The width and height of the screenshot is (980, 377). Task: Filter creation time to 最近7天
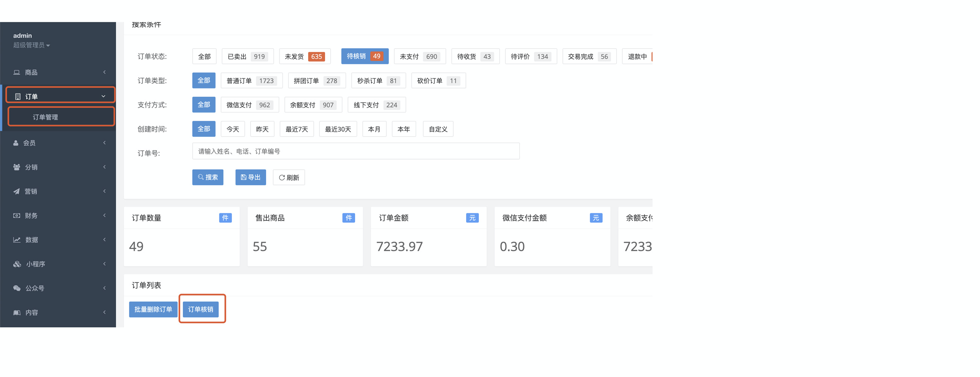pos(297,129)
